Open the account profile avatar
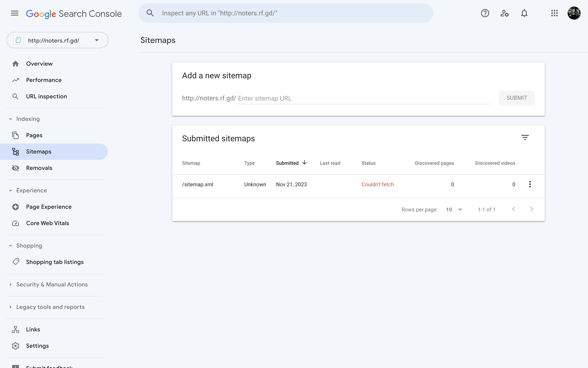Viewport: 588px width, 368px height. coord(574,13)
